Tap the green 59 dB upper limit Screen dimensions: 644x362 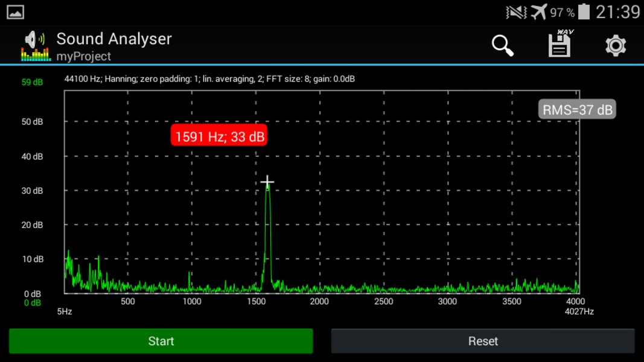pos(32,82)
